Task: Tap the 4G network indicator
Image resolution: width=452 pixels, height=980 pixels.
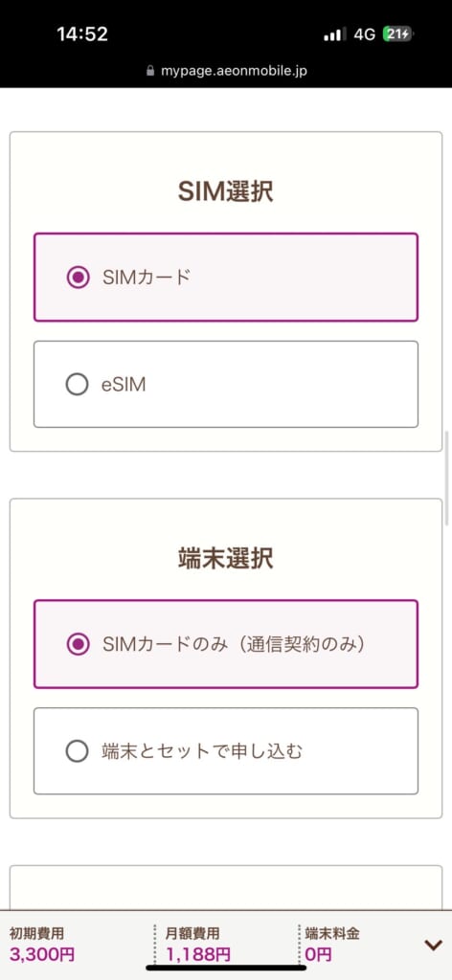Action: pyautogui.click(x=365, y=35)
